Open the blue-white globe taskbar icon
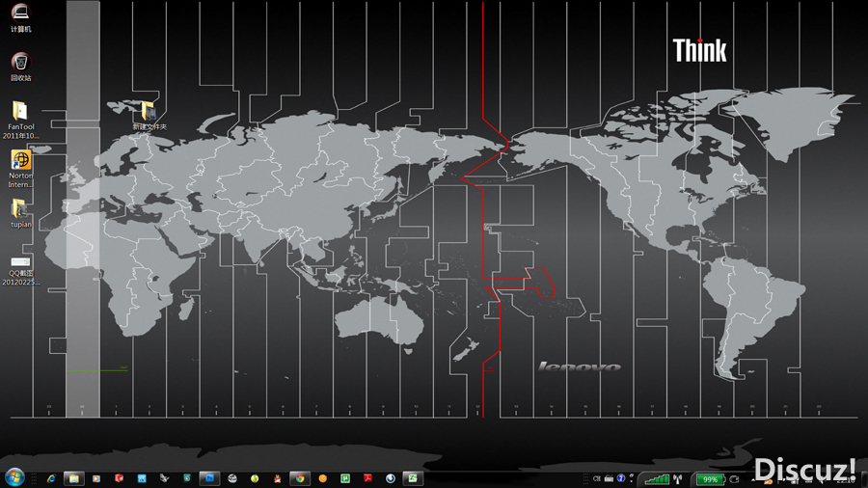 click(x=391, y=478)
